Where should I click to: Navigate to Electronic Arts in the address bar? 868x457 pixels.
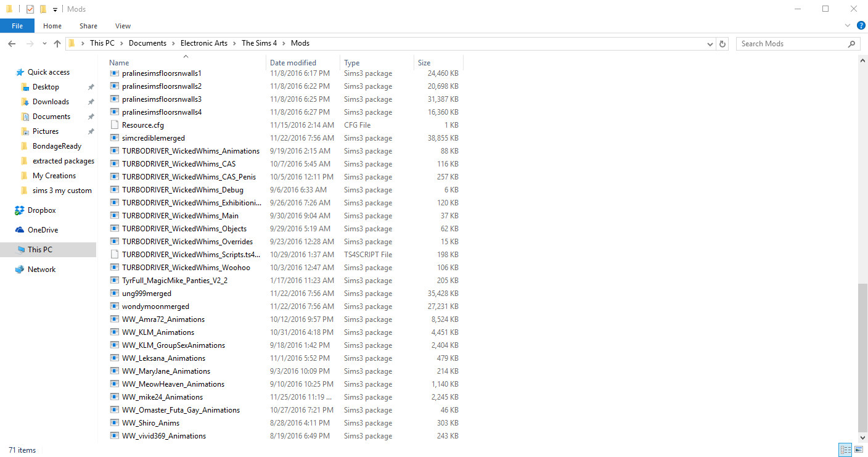click(204, 43)
